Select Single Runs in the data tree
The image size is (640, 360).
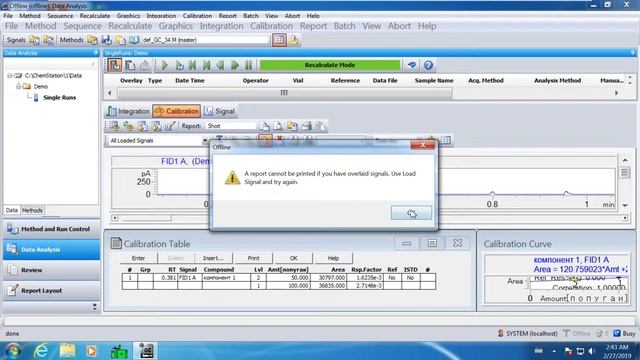click(x=60, y=98)
